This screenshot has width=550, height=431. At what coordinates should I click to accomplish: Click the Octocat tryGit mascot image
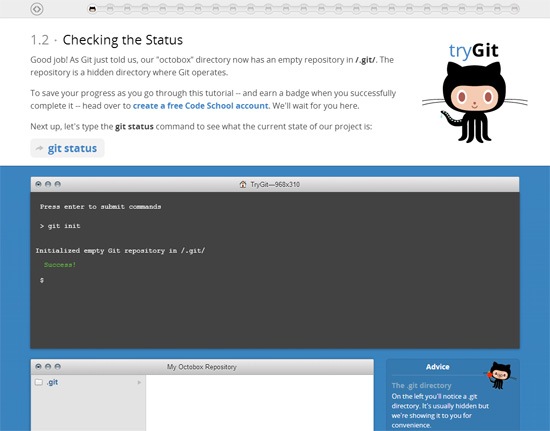[474, 102]
